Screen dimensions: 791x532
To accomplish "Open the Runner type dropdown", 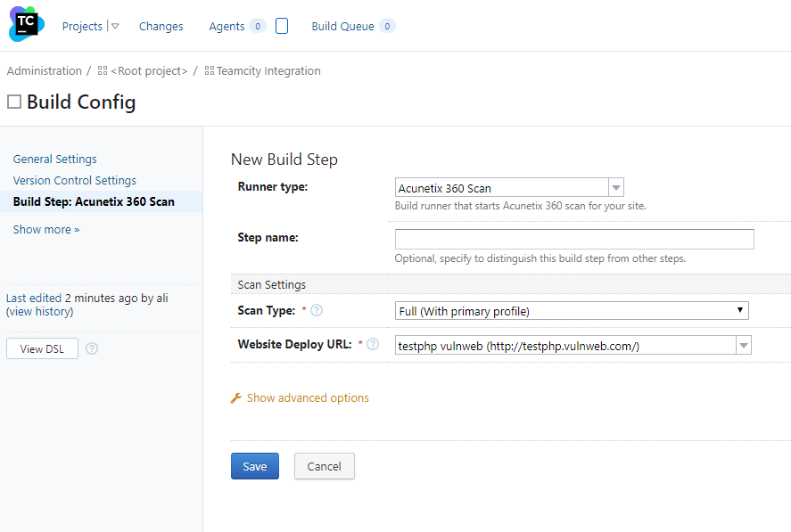I will (509, 188).
